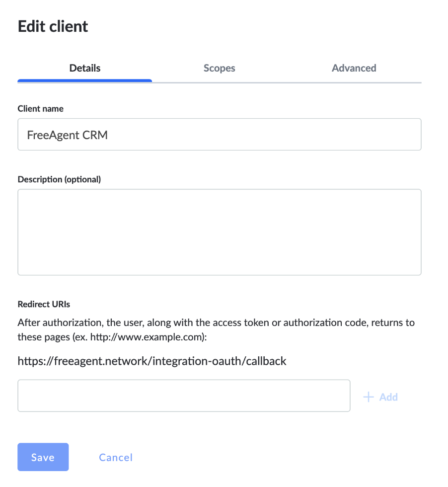448x487 pixels.
Task: Click the Description (optional) label
Action: pyautogui.click(x=59, y=179)
